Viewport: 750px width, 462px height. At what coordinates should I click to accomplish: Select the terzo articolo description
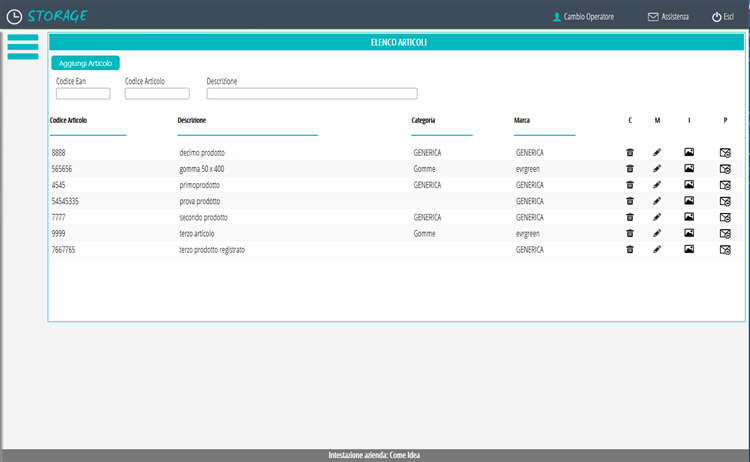(x=197, y=234)
